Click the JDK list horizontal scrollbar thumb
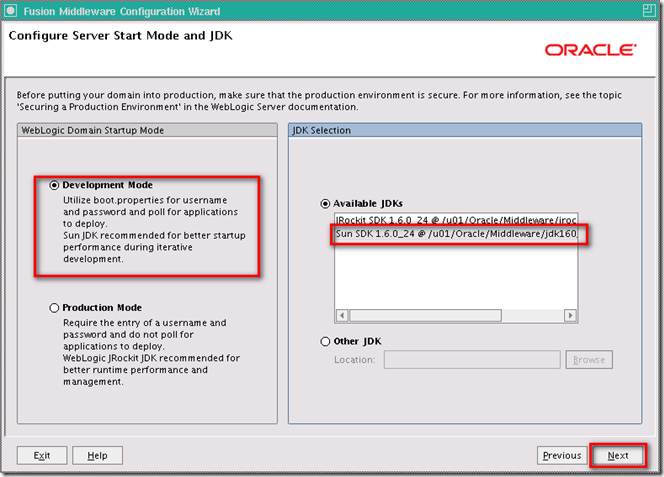Viewport: 664px width, 477px height. [426, 316]
